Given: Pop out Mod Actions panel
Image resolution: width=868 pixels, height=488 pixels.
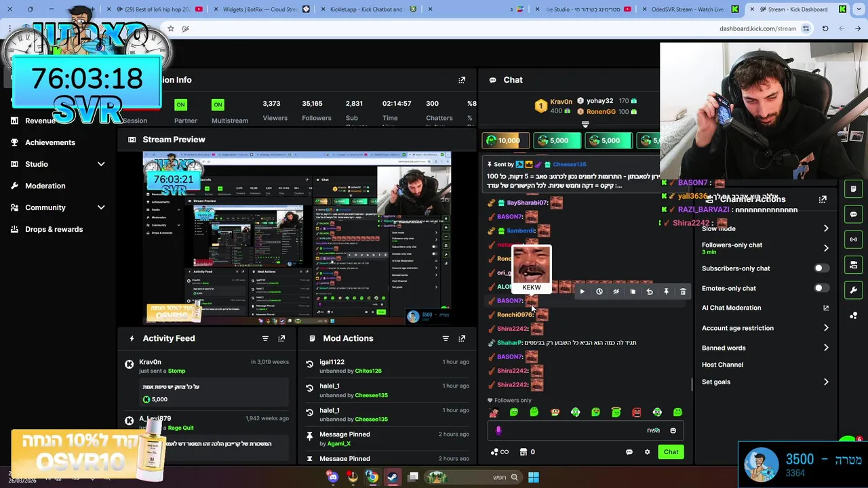Looking at the screenshot, I should pos(462,338).
